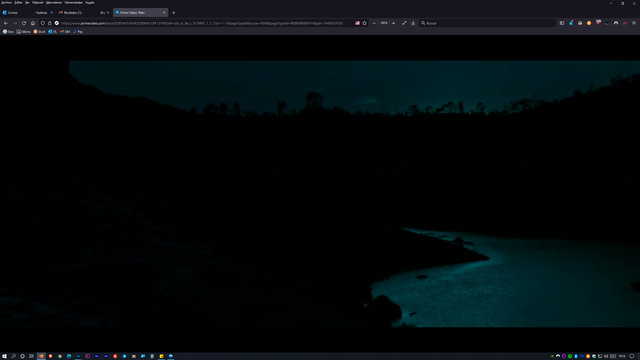This screenshot has width=640, height=360.
Task: Zoom out with the minus button
Action: [x=374, y=23]
